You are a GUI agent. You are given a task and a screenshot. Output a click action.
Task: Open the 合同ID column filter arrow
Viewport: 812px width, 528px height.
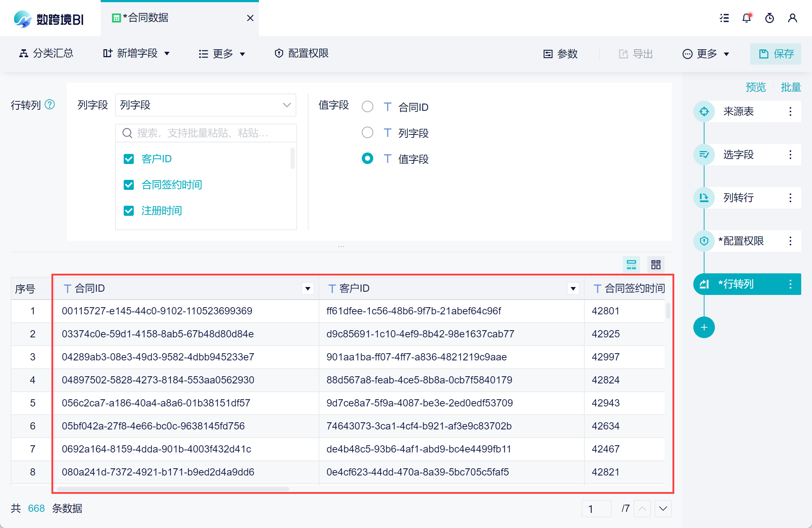[308, 288]
